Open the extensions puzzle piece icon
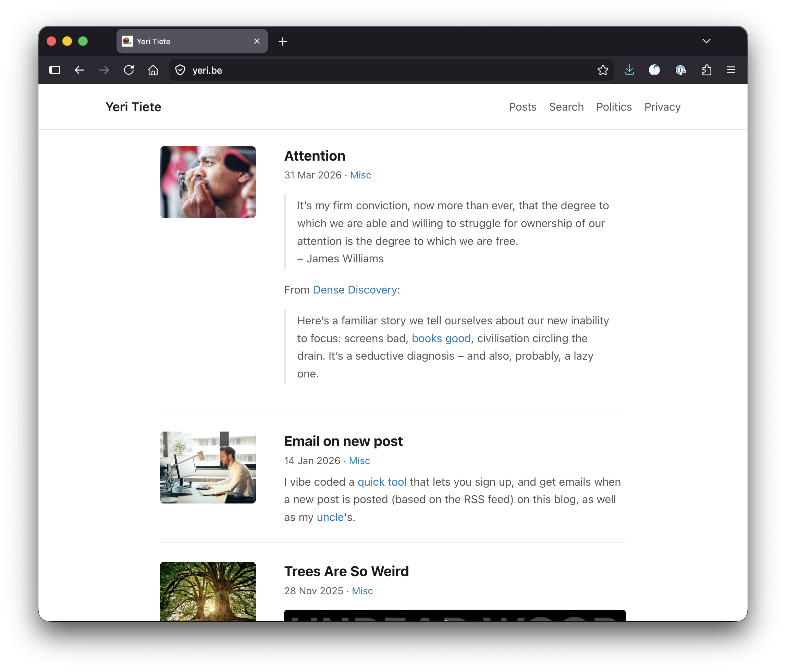Screen dimensions: 786x672 click(x=707, y=70)
